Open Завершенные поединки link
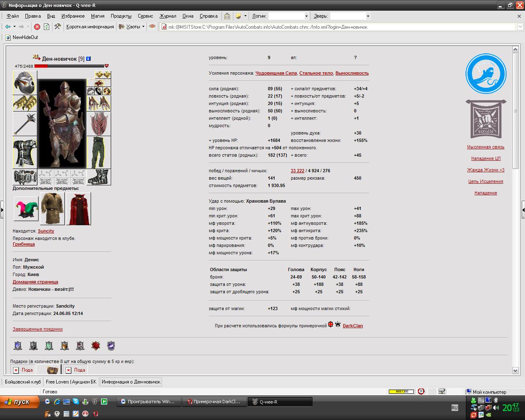 point(38,329)
